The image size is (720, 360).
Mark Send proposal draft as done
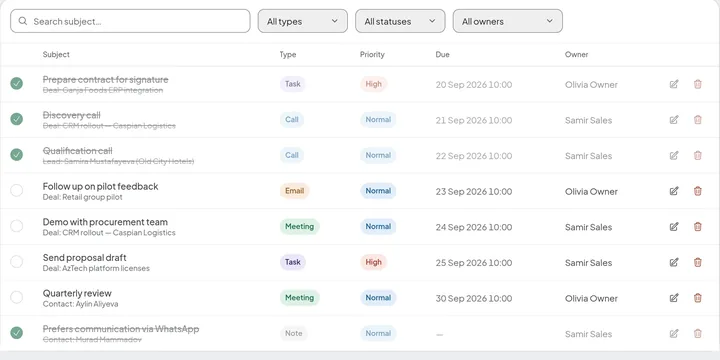(17, 262)
